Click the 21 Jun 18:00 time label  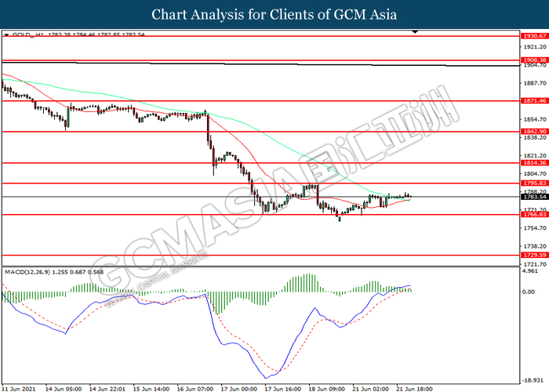pyautogui.click(x=415, y=389)
